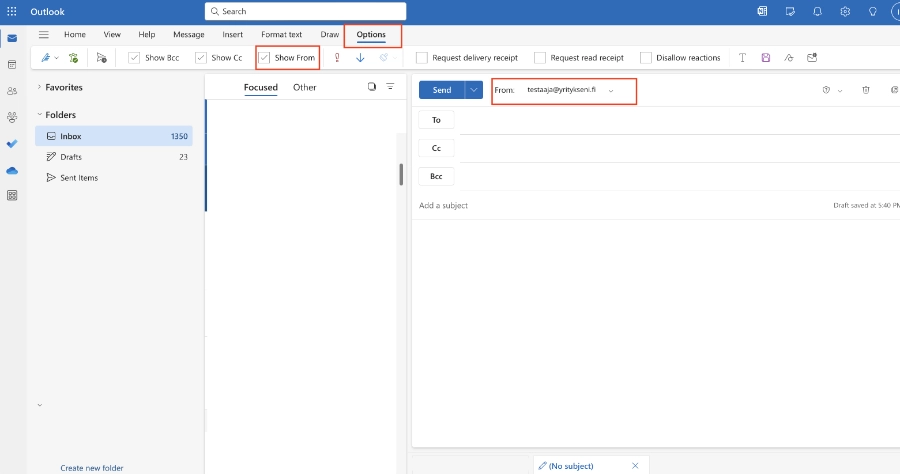The width and height of the screenshot is (900, 474).
Task: Open the Help ribbon tab
Action: [146, 34]
